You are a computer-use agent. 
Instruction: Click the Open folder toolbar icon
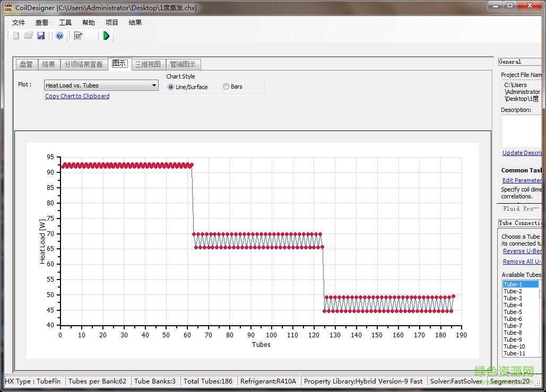pos(29,36)
